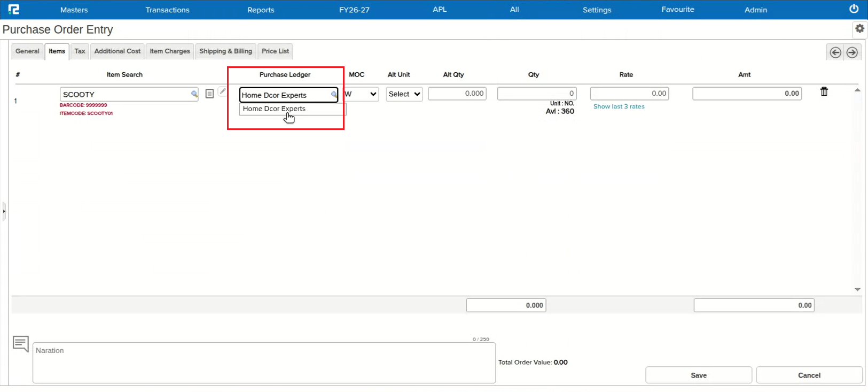
Task: Click the power logout icon
Action: coord(854,9)
